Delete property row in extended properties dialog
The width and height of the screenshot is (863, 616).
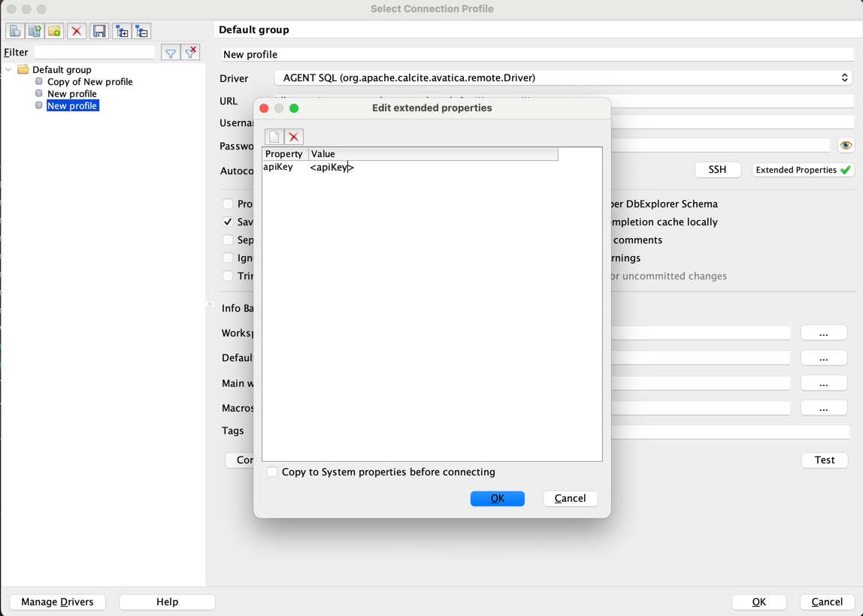click(x=294, y=137)
